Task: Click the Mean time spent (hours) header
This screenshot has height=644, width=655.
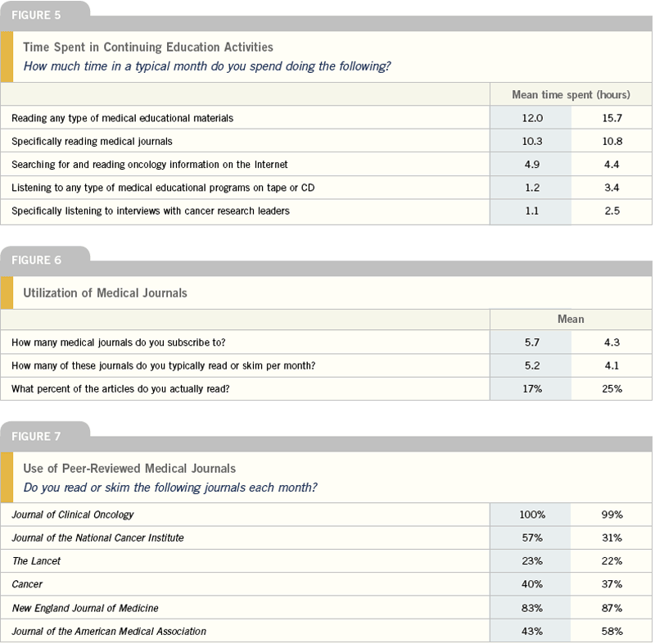Action: [x=571, y=95]
